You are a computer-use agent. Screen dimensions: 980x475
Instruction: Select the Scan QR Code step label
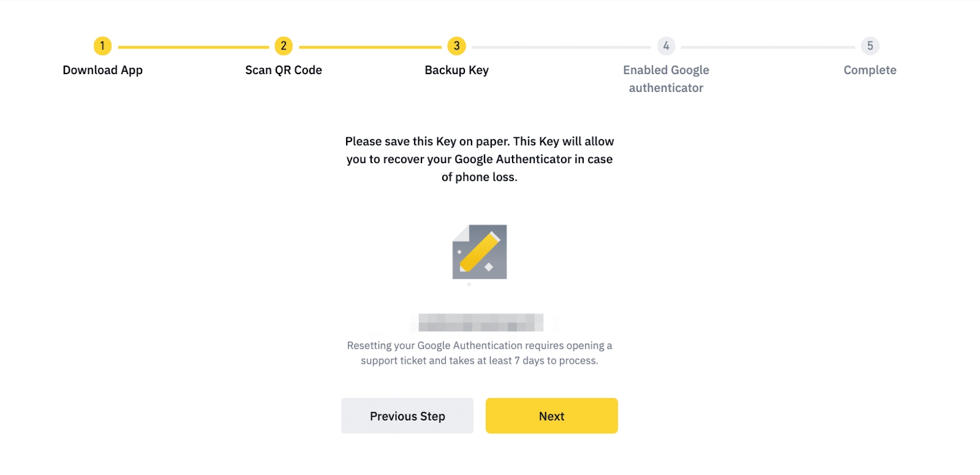tap(283, 70)
